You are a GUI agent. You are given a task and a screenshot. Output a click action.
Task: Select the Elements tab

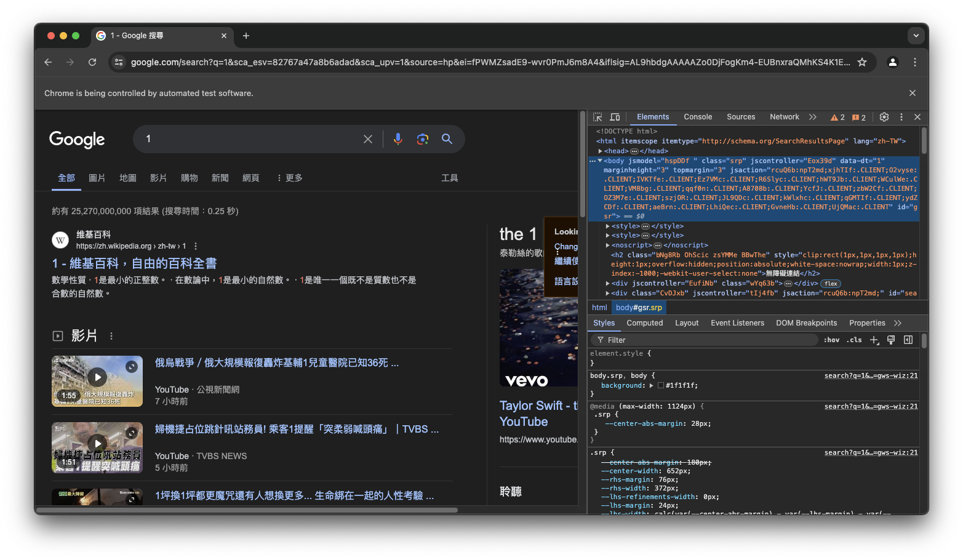653,117
